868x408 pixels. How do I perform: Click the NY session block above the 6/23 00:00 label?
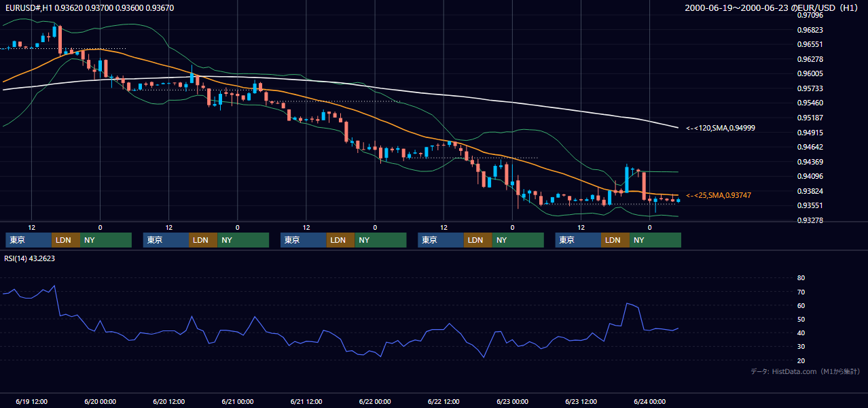518,240
